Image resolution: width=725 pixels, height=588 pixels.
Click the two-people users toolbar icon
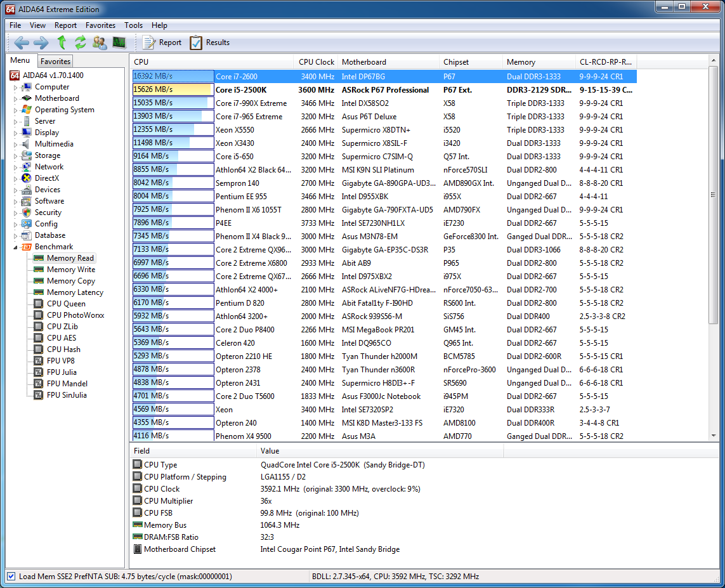[100, 42]
